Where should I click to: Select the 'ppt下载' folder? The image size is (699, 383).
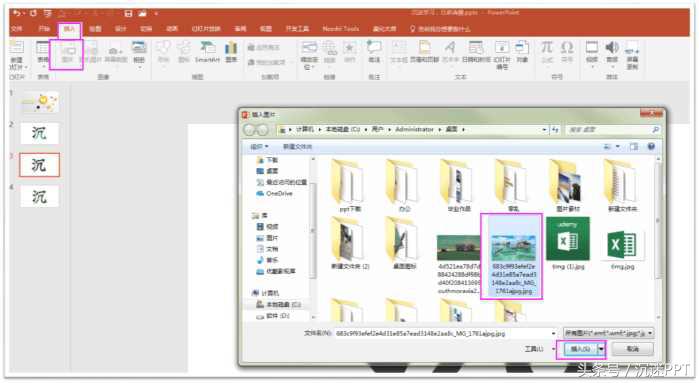click(x=350, y=186)
